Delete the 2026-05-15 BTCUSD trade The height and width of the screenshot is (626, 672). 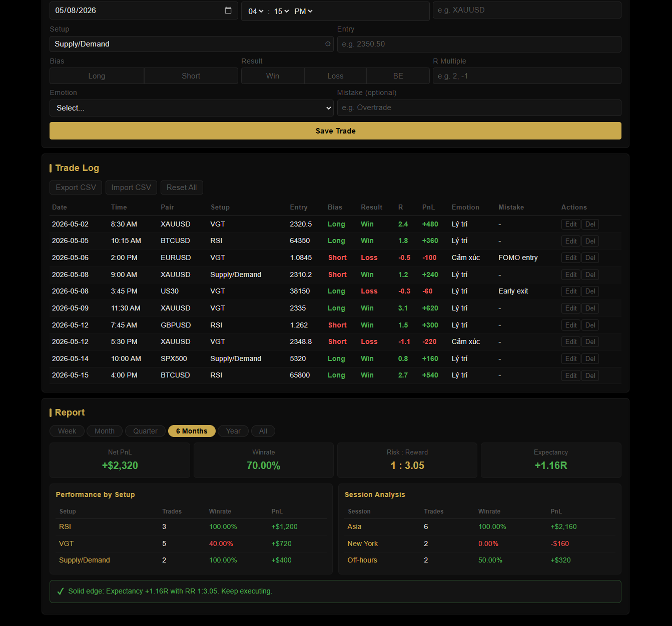coord(590,375)
